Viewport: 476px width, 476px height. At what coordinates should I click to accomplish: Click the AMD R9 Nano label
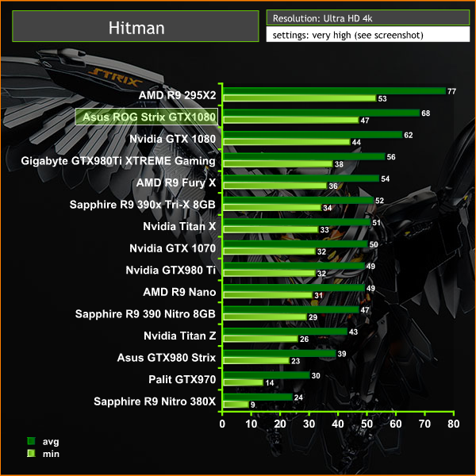[179, 292]
